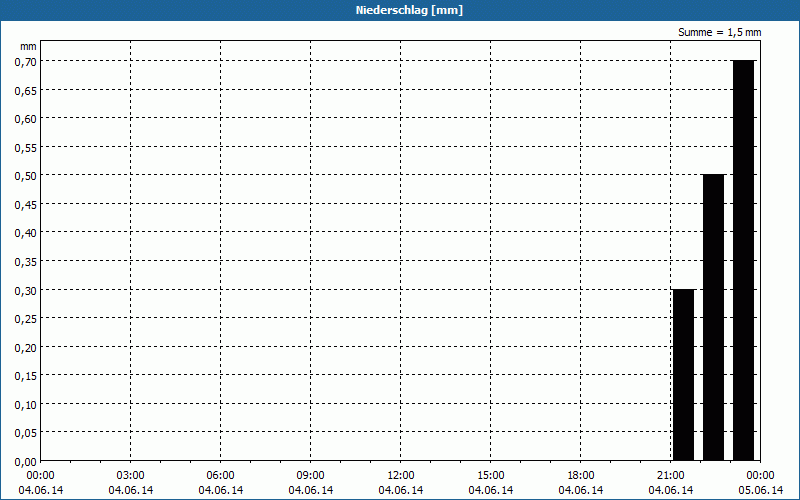
Task: Click the 0,05 y-axis label
Action: coord(26,433)
